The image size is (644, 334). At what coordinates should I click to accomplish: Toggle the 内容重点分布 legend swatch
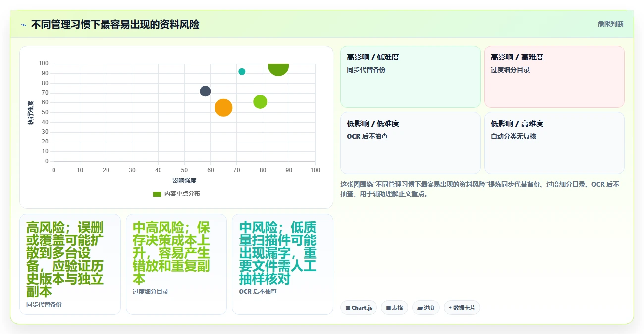[x=157, y=194]
